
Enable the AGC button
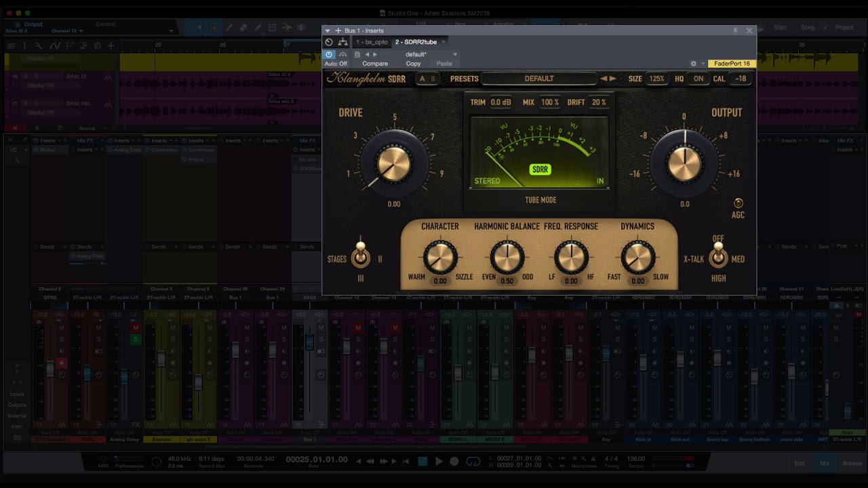point(738,203)
